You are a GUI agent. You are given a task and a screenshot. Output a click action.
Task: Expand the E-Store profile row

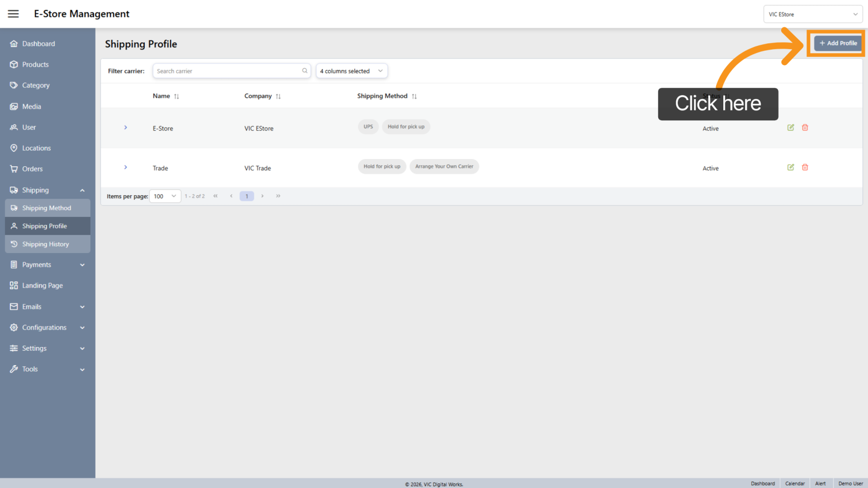tap(126, 128)
